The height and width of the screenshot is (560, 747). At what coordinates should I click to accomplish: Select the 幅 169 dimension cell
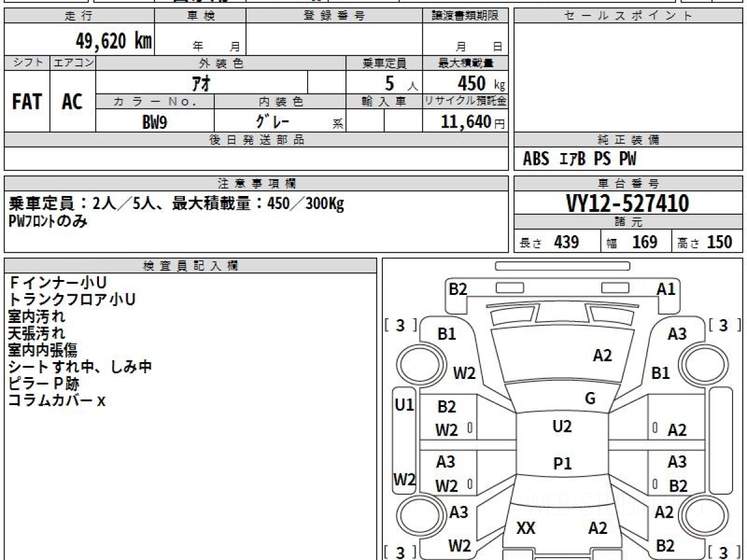click(x=636, y=242)
